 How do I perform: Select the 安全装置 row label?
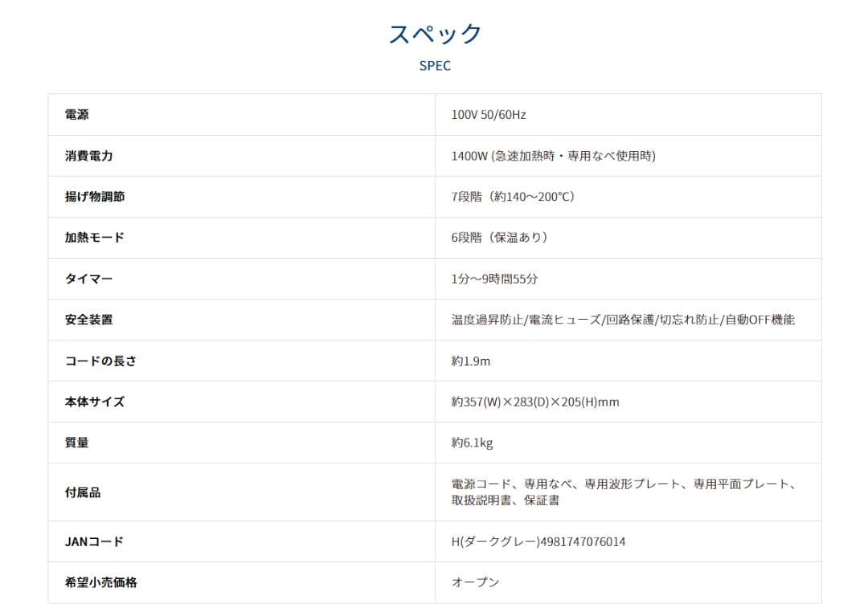(88, 320)
